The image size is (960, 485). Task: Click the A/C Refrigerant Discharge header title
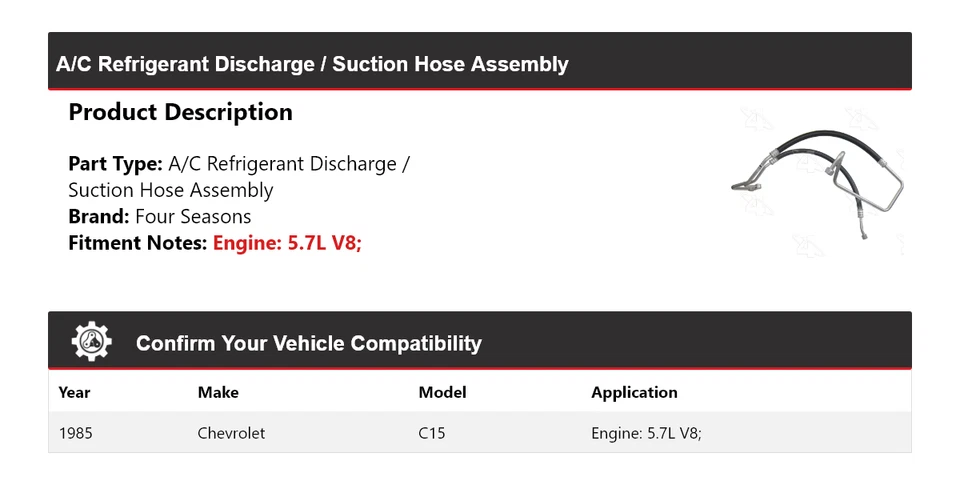(312, 64)
